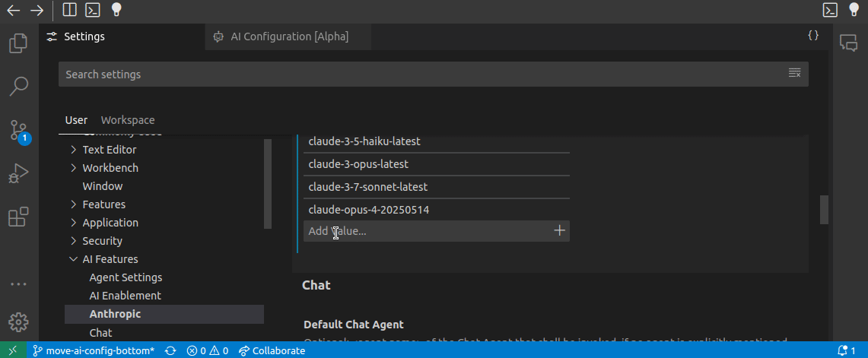
Task: Expand the Workbench settings category
Action: tap(110, 168)
